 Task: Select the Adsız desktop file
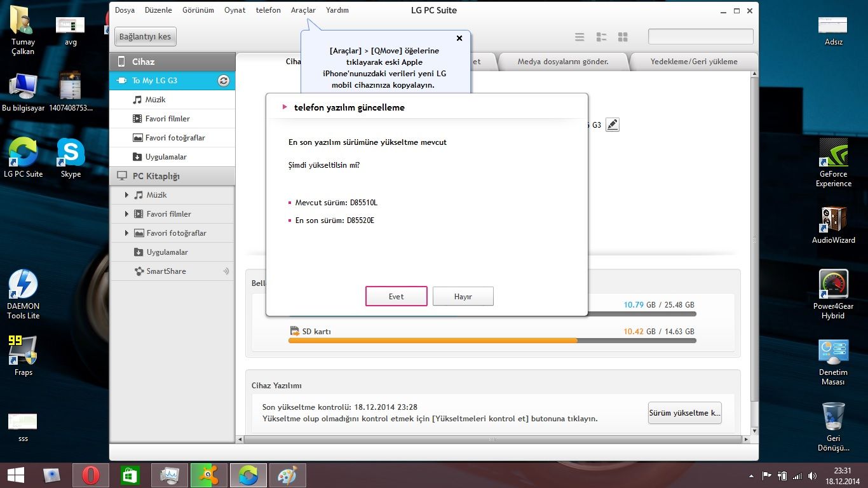[x=833, y=30]
